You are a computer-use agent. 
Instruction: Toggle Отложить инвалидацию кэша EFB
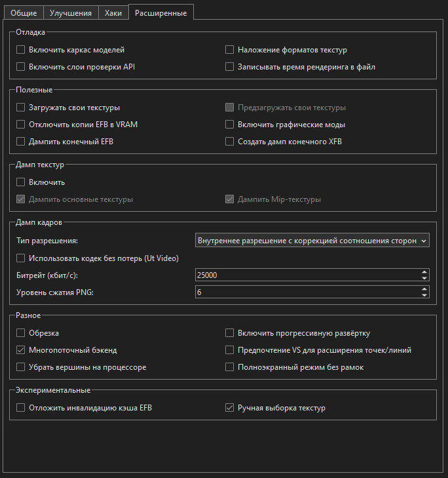click(21, 408)
